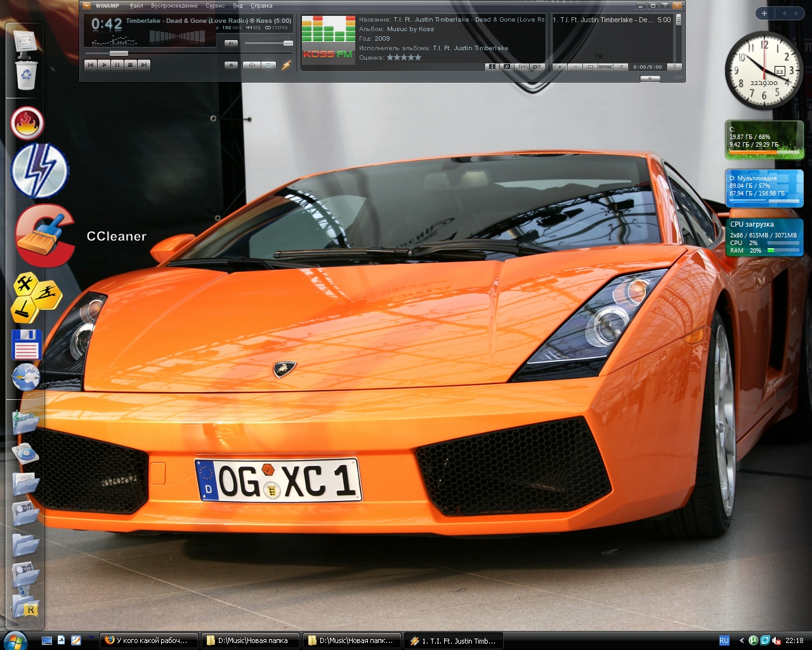This screenshot has height=650, width=812.
Task: Remove entry with playlist minus button
Action: tap(575, 67)
